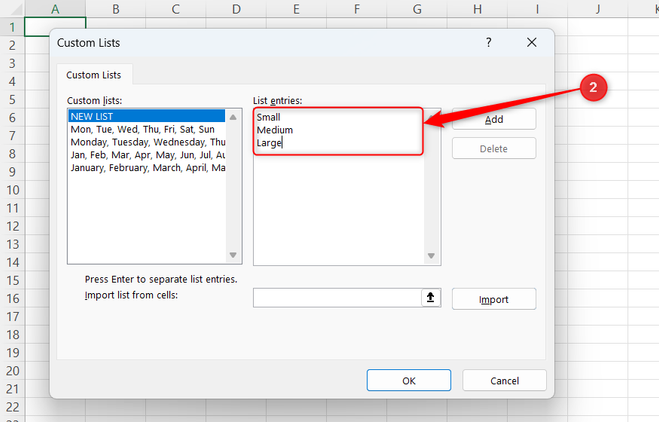The width and height of the screenshot is (659, 422).
Task: Open the help question mark in Custom Lists dialog
Action: click(x=488, y=42)
